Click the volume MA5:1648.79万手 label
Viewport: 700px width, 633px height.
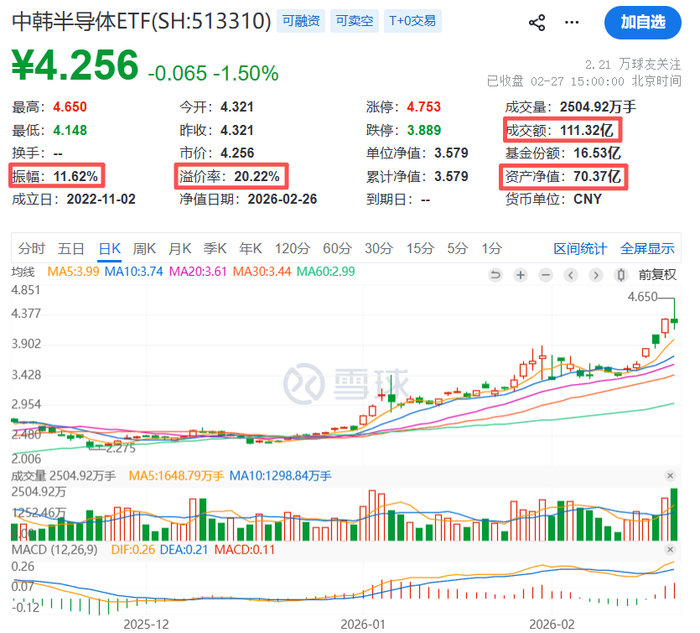click(x=176, y=476)
